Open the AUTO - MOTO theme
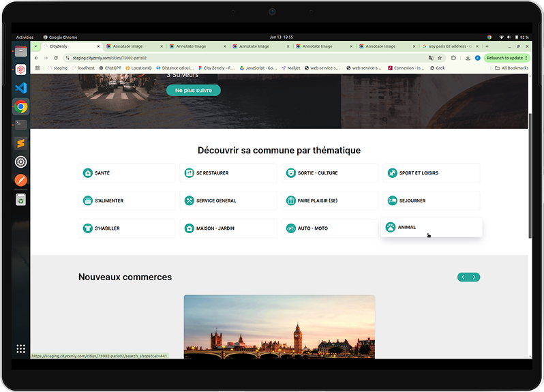The height and width of the screenshot is (392, 544). coord(329,228)
